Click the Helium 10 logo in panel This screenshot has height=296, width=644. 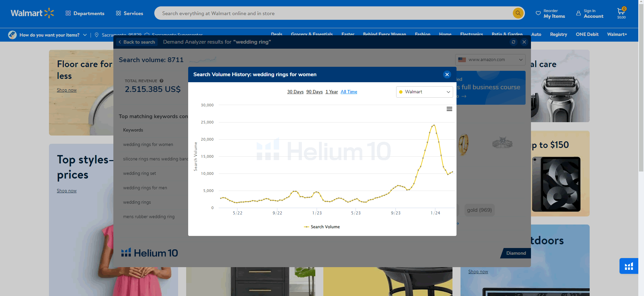coord(150,253)
